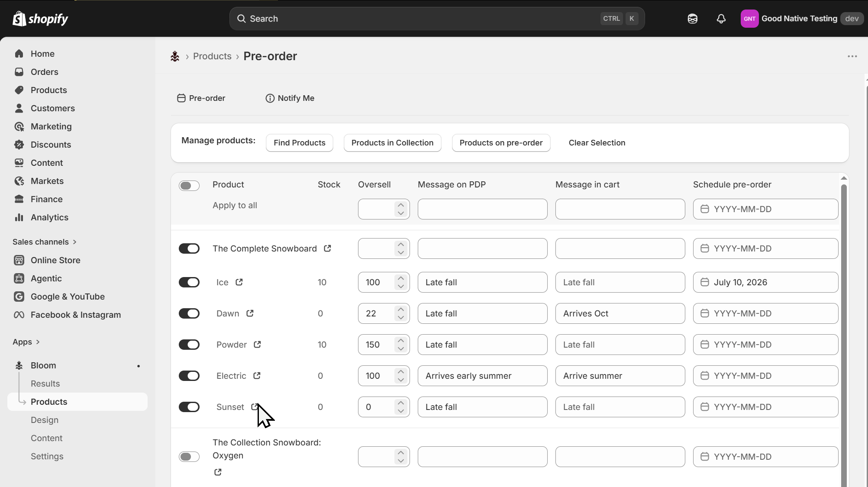This screenshot has height=487, width=868.
Task: Click Clear Selection
Action: click(x=597, y=143)
